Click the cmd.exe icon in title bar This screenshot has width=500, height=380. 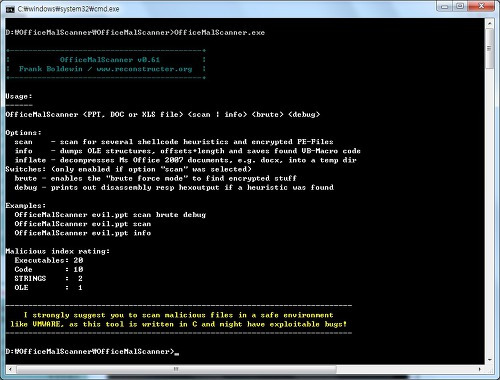(x=10, y=9)
